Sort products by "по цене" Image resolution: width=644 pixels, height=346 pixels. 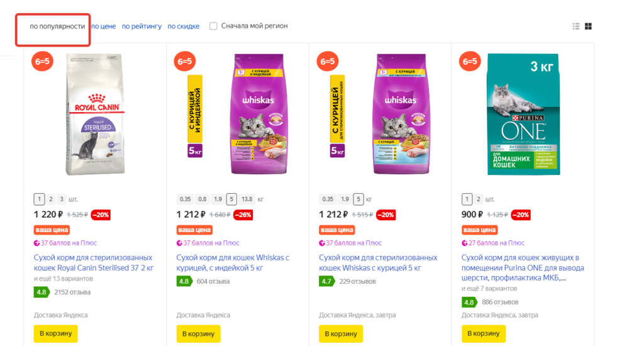(x=104, y=26)
